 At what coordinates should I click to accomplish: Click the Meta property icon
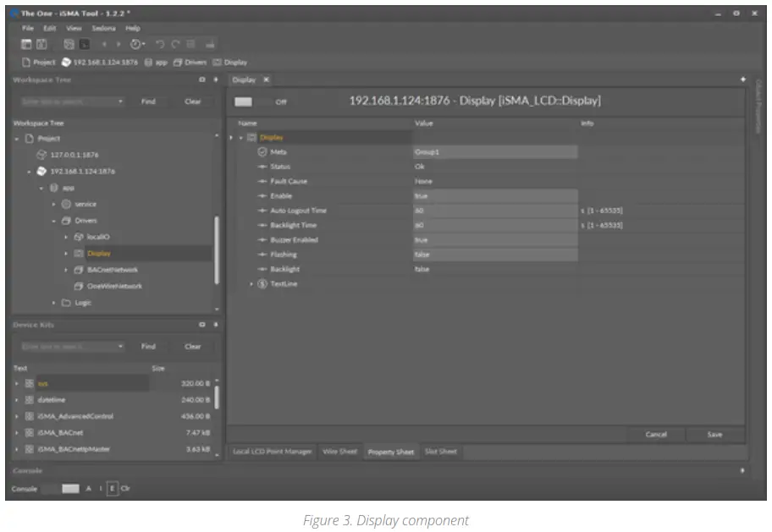tap(262, 152)
